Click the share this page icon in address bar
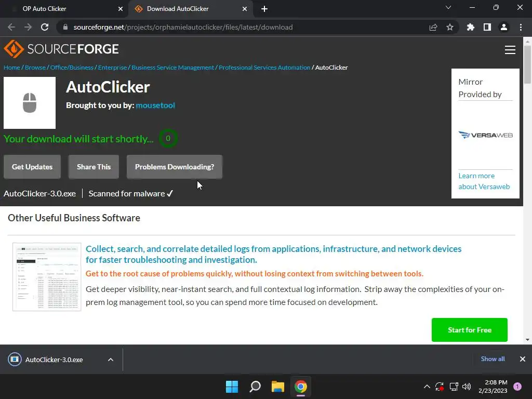 [433, 27]
